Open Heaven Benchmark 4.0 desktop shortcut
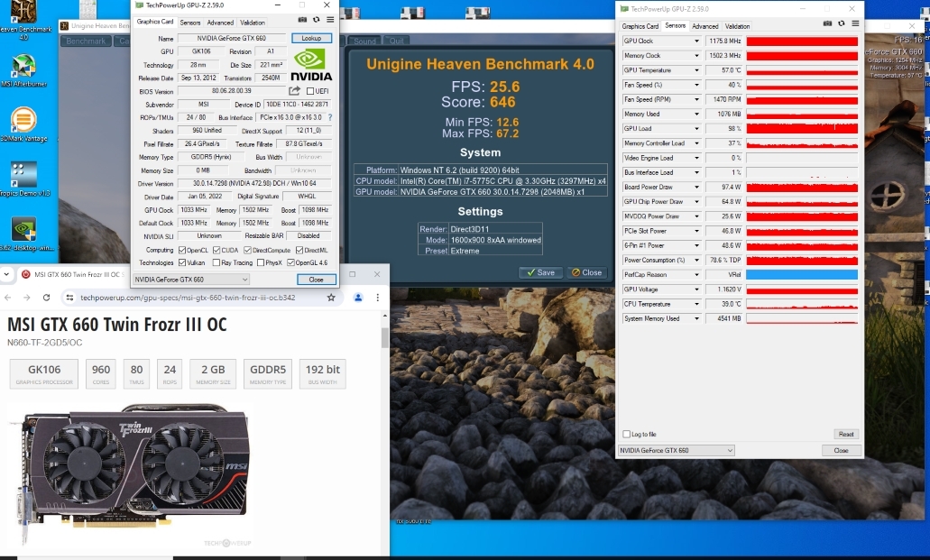 23,18
